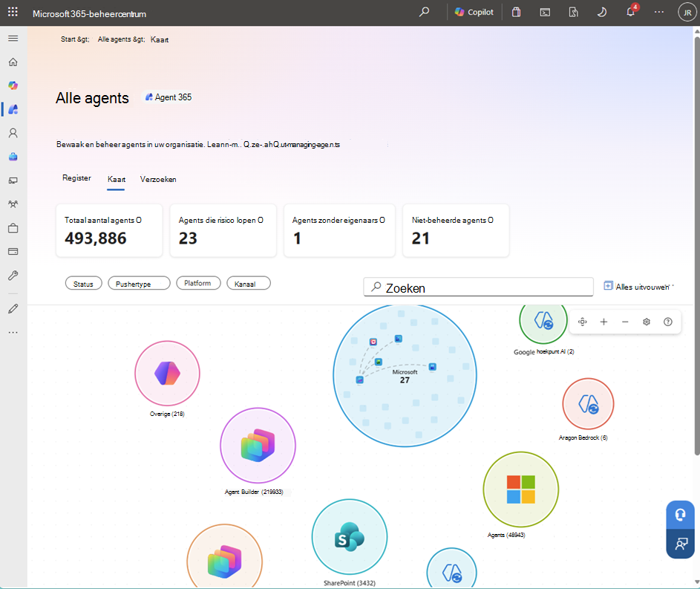
Task: Select the Agent Builder node
Action: click(x=258, y=445)
